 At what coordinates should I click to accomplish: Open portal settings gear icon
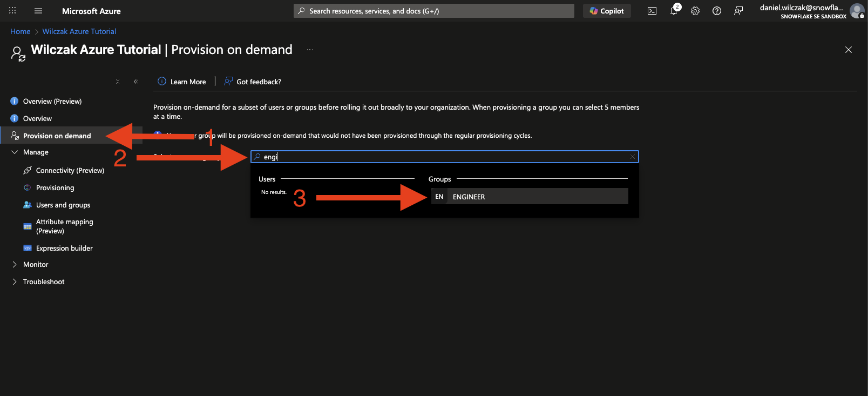(x=695, y=11)
